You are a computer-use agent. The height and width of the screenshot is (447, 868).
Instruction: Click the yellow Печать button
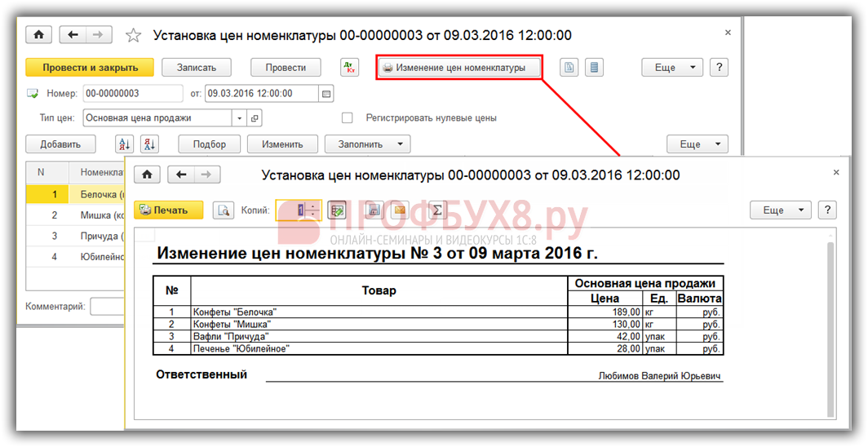[x=168, y=210]
